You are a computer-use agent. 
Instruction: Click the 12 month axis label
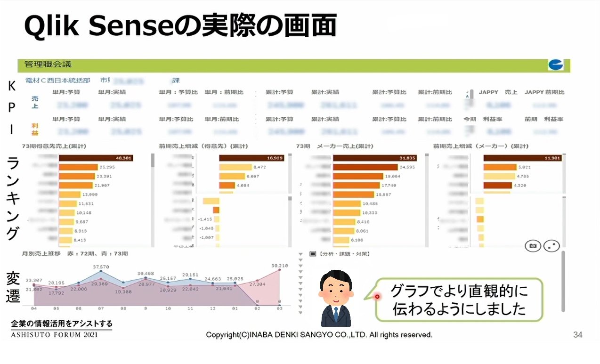click(x=212, y=309)
